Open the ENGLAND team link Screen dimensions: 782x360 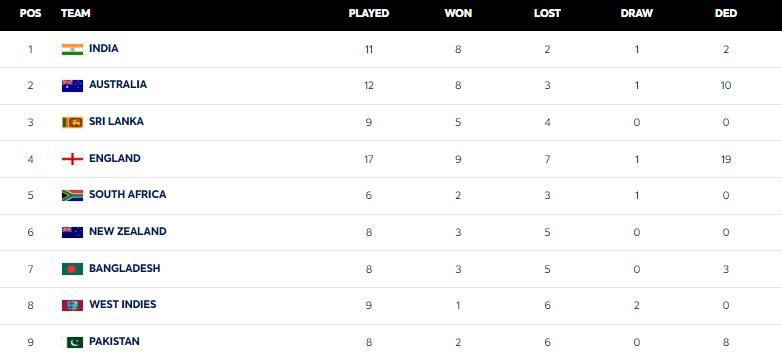coord(115,158)
